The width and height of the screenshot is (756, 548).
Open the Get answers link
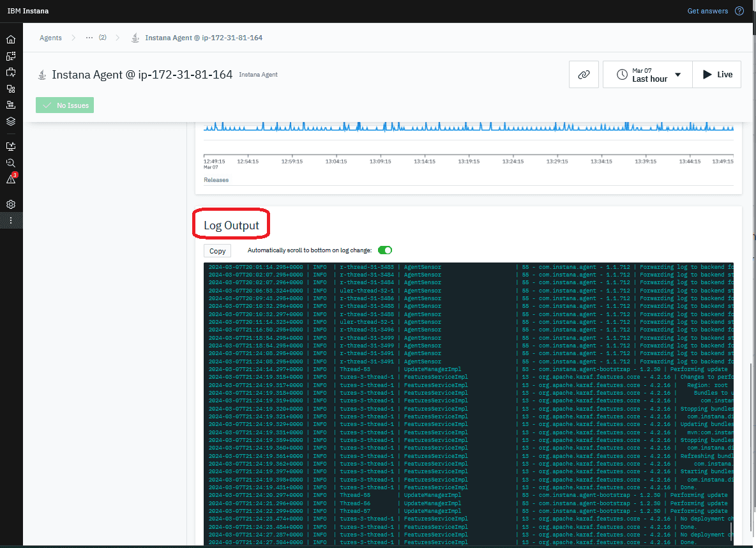tap(707, 11)
